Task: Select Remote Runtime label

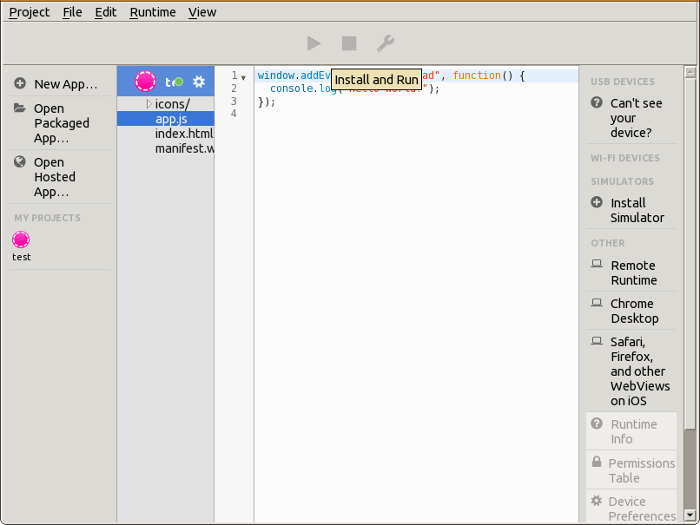Action: pos(633,272)
